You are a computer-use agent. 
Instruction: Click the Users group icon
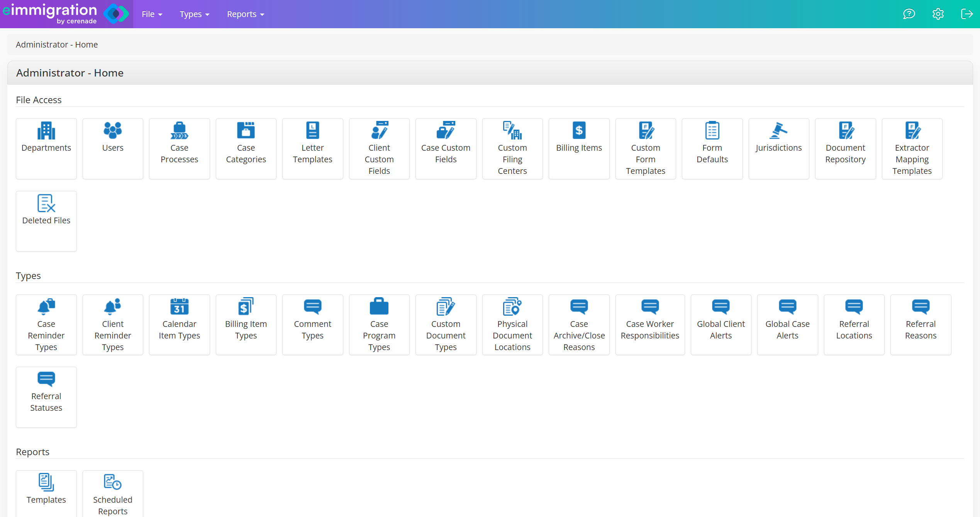tap(112, 131)
